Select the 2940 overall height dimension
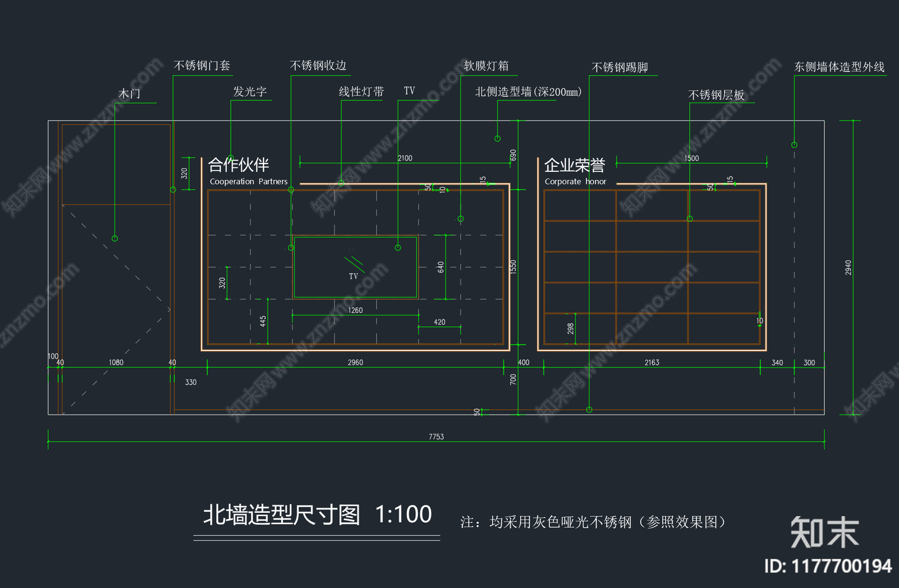The image size is (899, 588). (848, 267)
